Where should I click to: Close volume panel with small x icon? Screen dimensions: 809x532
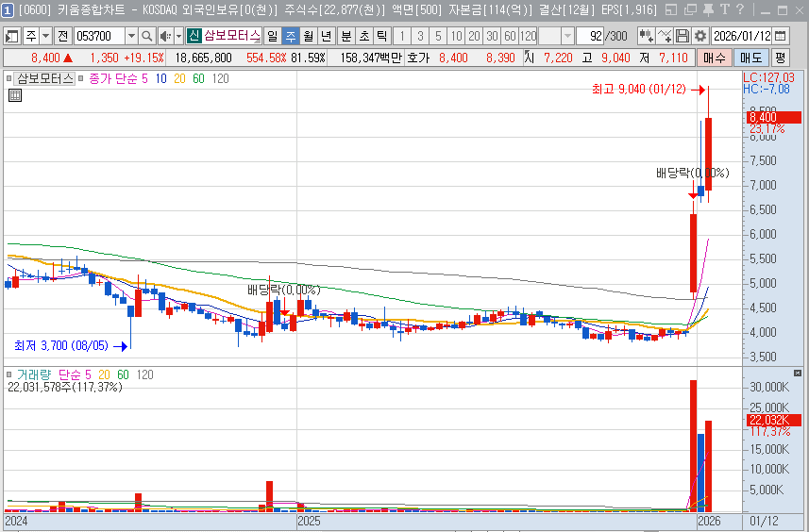(798, 373)
